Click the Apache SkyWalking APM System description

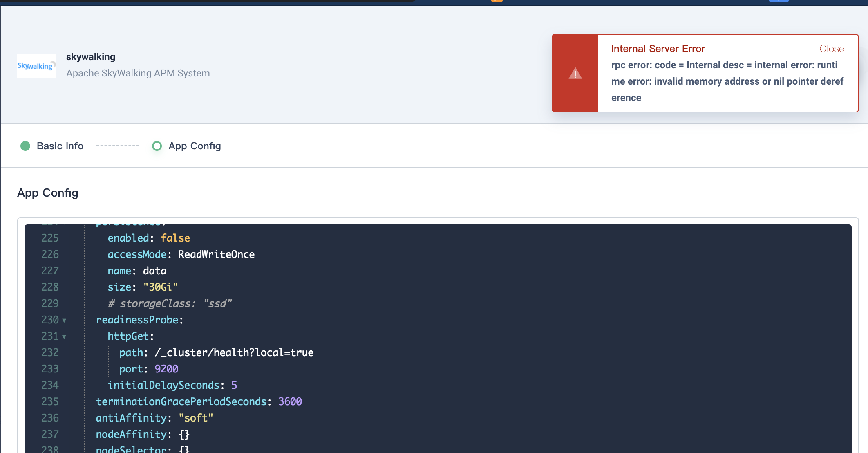tap(138, 73)
